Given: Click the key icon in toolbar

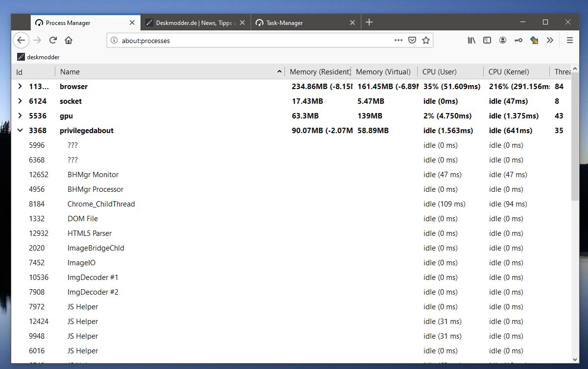Looking at the screenshot, I should coord(518,41).
